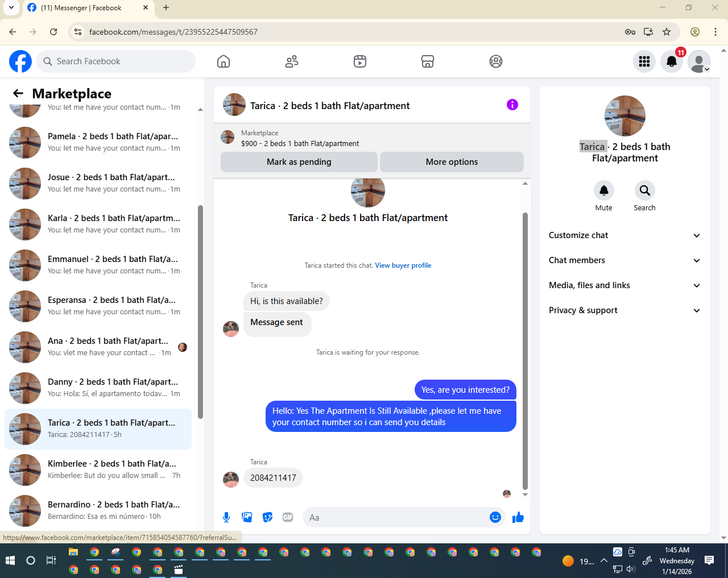Open the Josue conversation

[98, 183]
